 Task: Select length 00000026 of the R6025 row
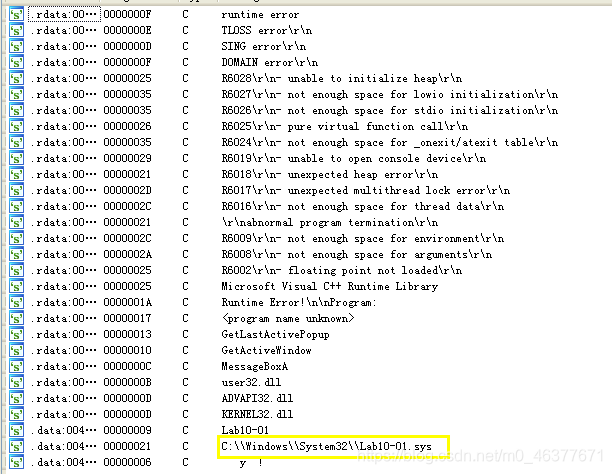tap(127, 127)
